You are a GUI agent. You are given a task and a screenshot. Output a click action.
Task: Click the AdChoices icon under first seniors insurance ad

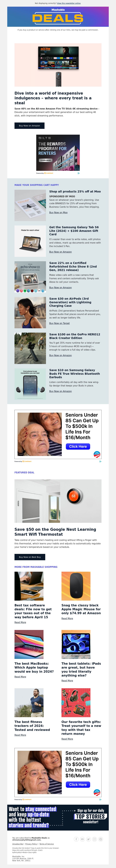(100, 461)
